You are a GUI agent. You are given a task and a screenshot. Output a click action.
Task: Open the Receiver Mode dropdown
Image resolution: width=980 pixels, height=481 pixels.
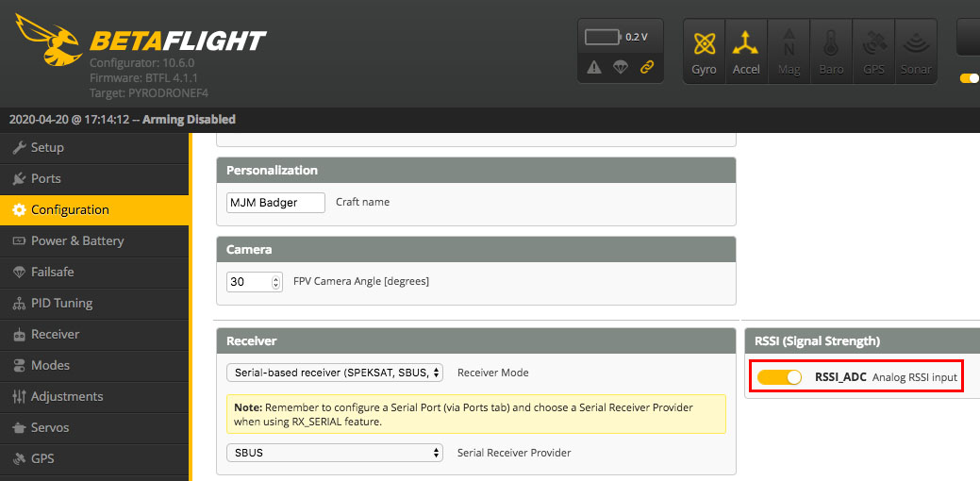(335, 373)
